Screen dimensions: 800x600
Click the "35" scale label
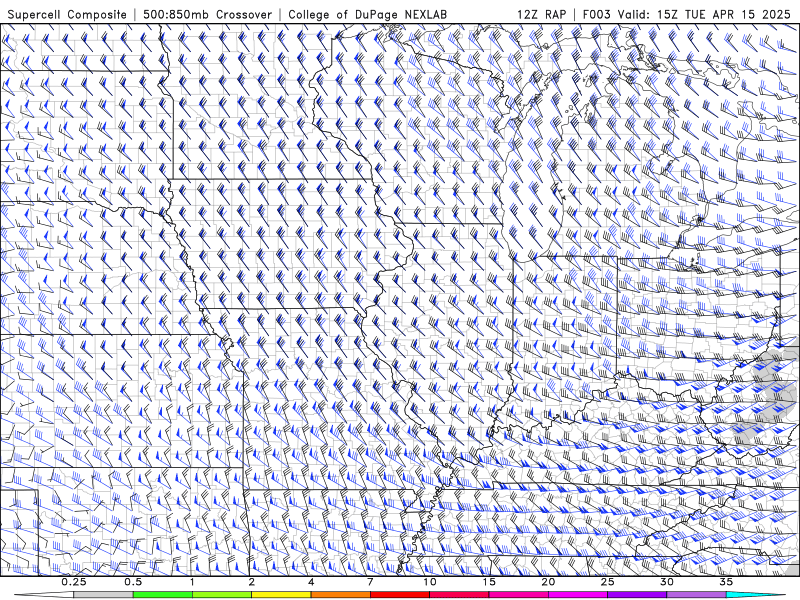tap(726, 582)
